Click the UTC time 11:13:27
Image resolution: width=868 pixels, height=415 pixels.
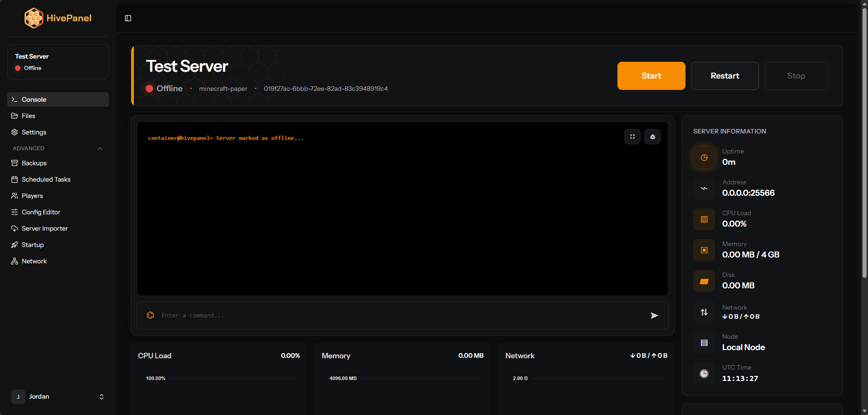(740, 378)
